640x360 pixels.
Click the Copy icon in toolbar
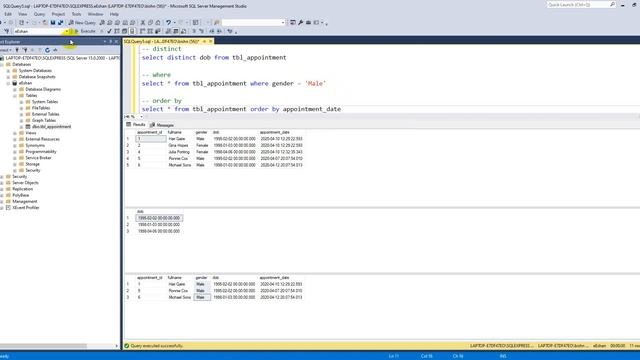click(150, 22)
